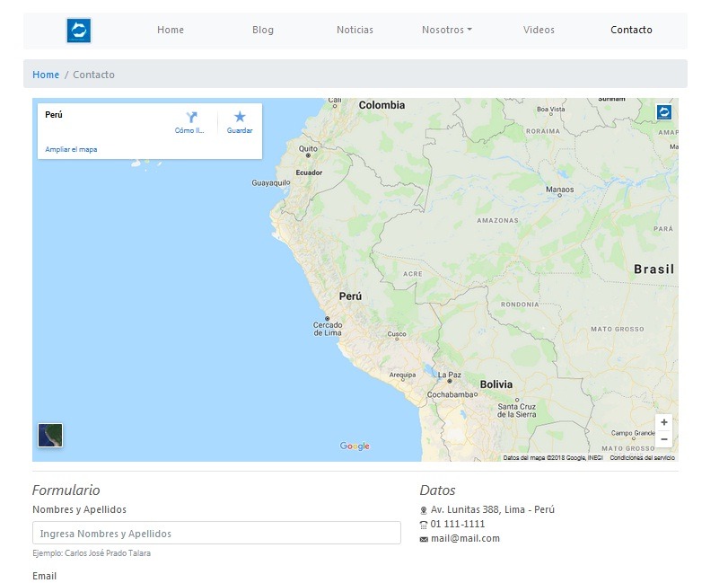Screen dimensions: 728x583
Task: Click the envelope mail icon under Datos
Action: click(x=424, y=539)
